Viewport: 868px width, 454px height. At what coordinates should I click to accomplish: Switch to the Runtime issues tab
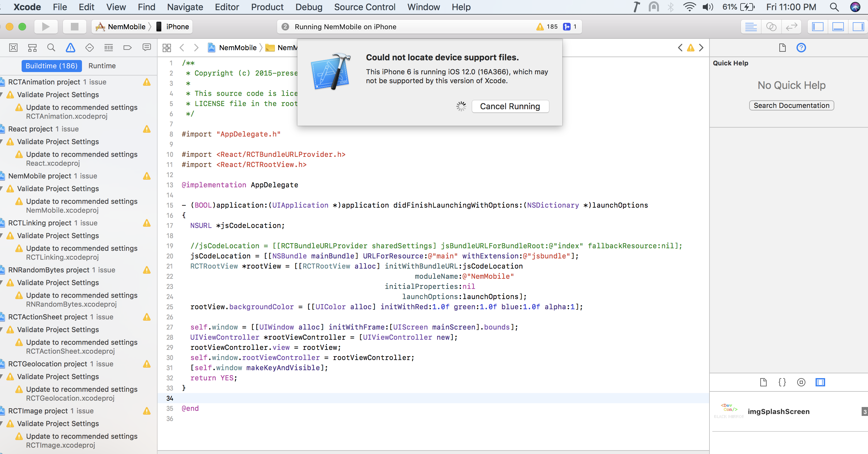point(102,66)
